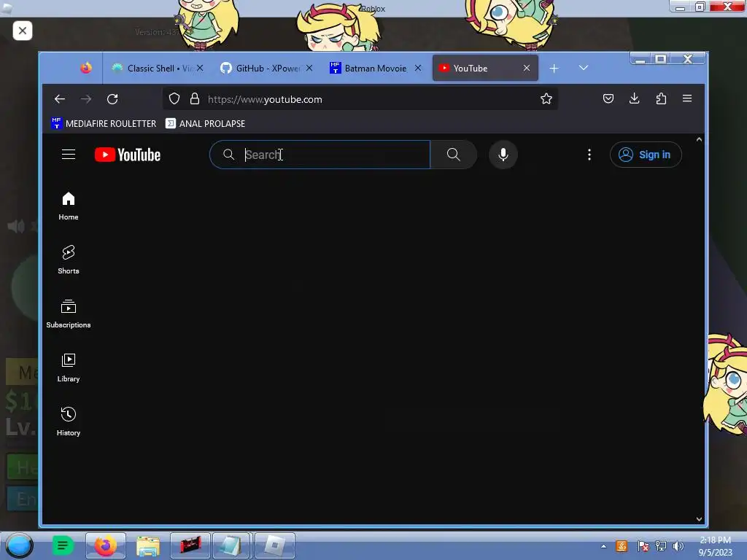Open the second bookmarks toolbar item

205,123
